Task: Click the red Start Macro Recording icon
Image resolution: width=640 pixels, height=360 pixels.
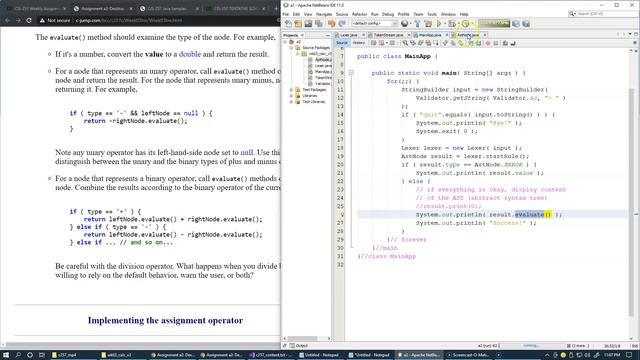Action: coord(488,43)
